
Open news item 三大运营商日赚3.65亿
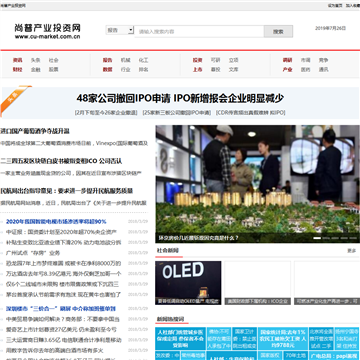(x=64, y=340)
